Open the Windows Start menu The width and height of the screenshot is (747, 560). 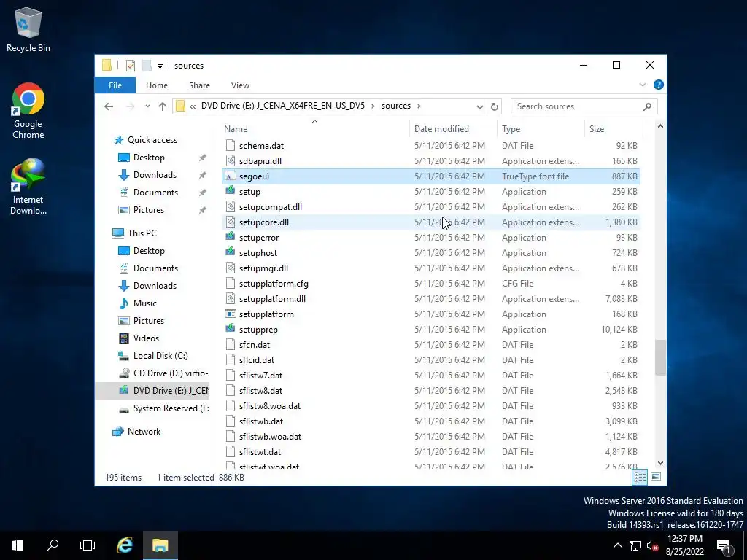(18, 545)
